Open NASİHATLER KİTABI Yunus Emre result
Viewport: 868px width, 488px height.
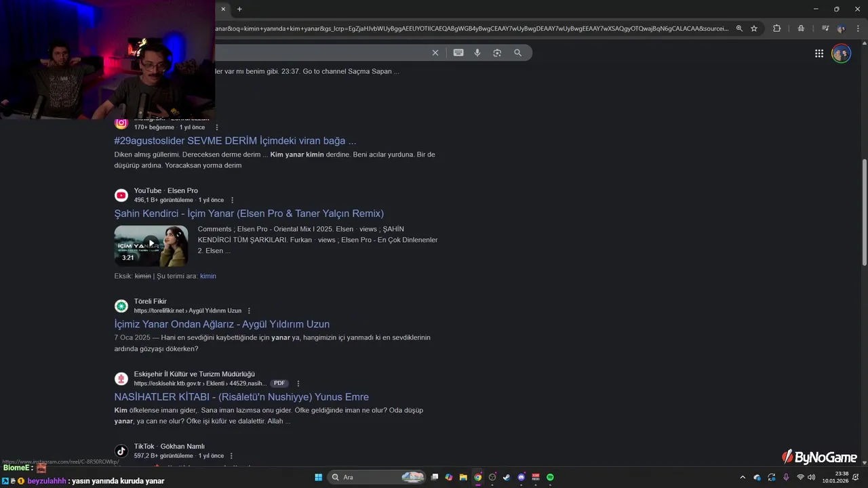(x=241, y=397)
